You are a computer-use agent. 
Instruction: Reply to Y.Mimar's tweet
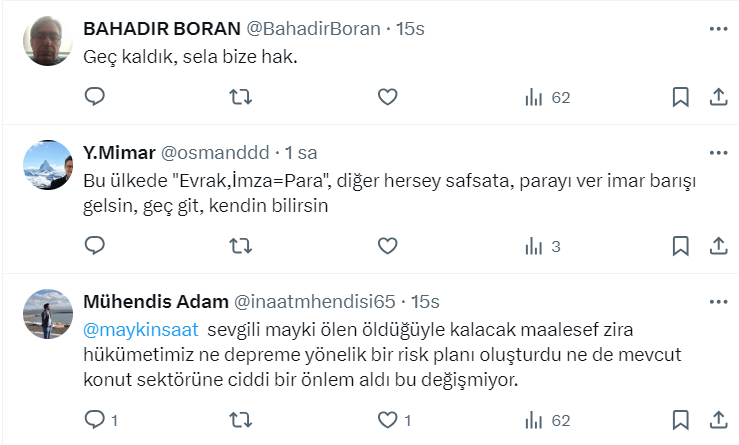[95, 245]
